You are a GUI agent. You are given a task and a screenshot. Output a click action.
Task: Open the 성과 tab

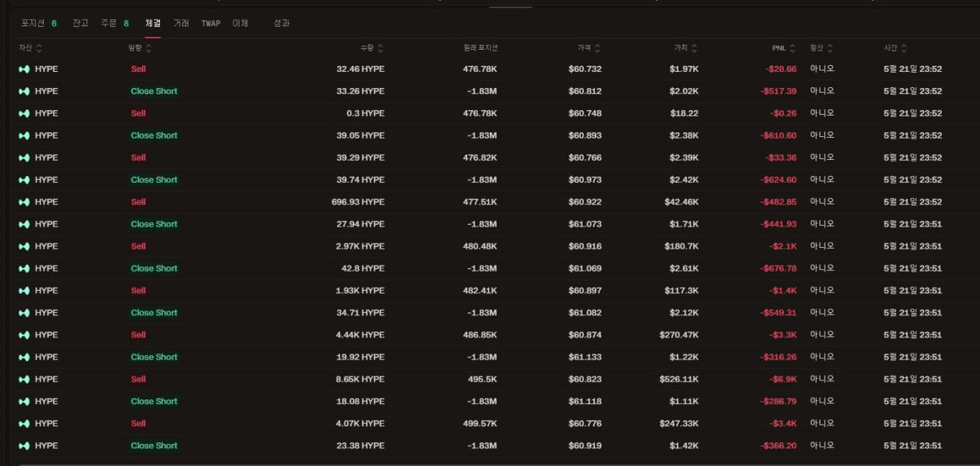pyautogui.click(x=282, y=24)
